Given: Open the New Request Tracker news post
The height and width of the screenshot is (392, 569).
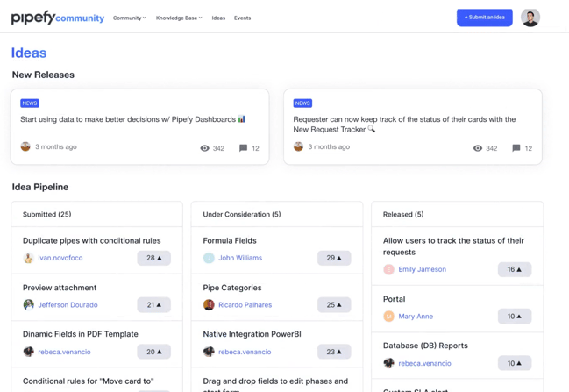Looking at the screenshot, I should coord(404,125).
